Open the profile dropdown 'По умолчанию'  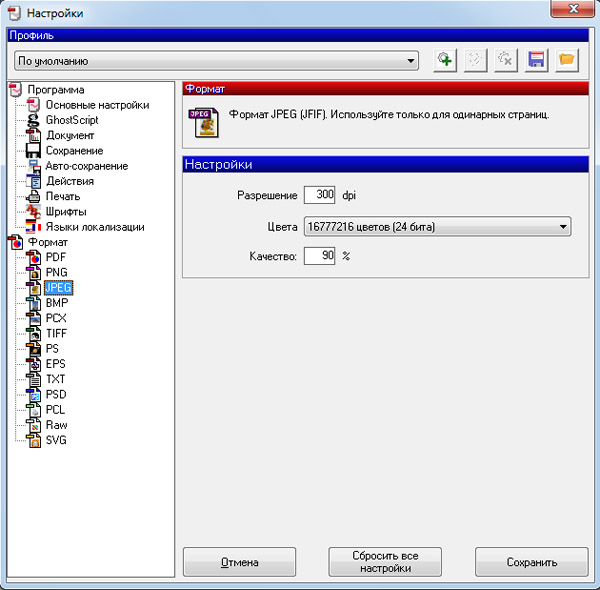coord(216,61)
